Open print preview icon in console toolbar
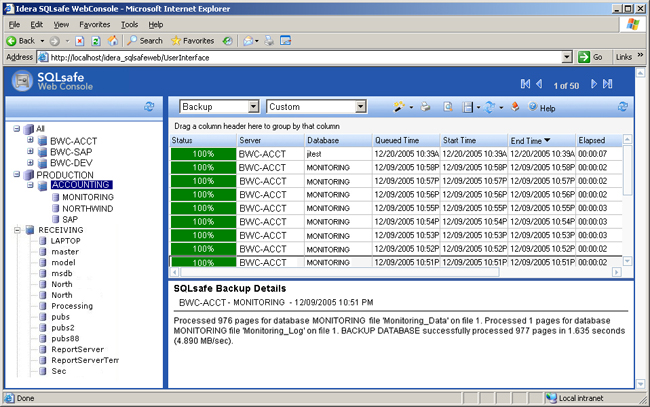650x407 pixels. pos(448,107)
